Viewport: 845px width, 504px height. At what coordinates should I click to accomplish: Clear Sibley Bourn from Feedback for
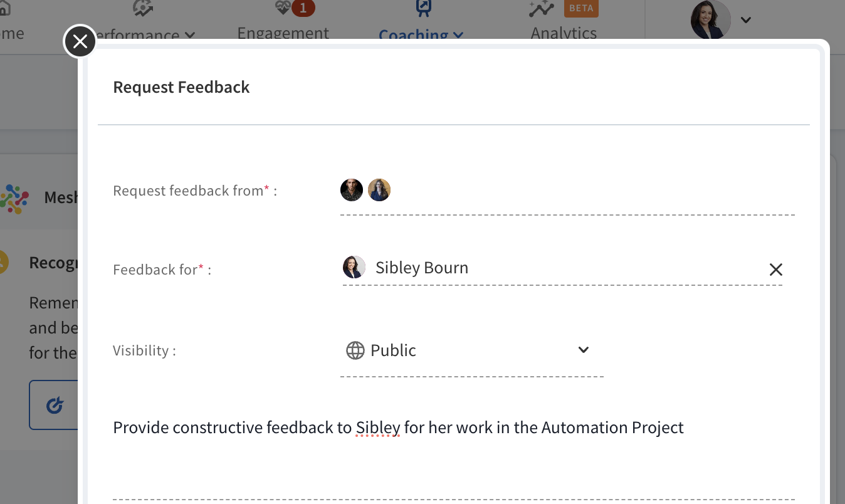(x=775, y=270)
